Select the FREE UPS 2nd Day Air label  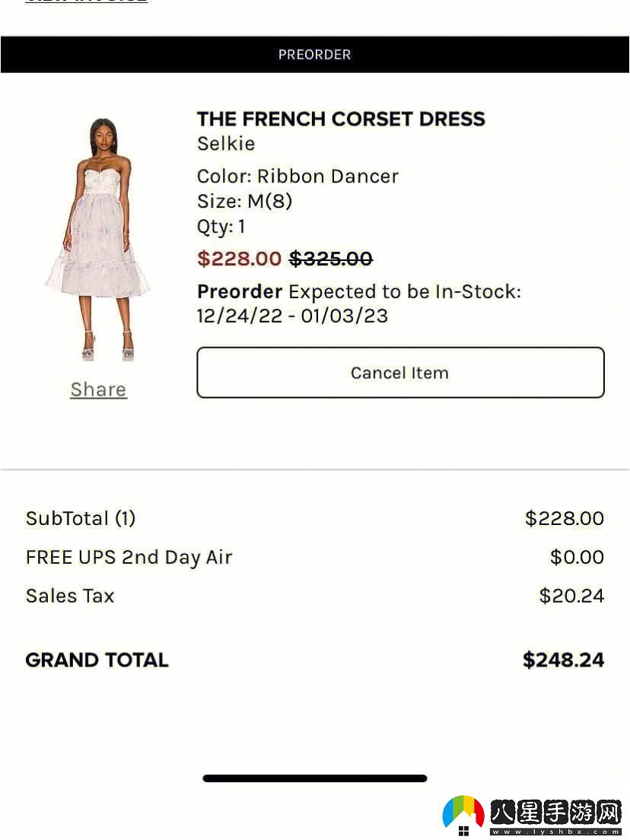click(x=129, y=558)
